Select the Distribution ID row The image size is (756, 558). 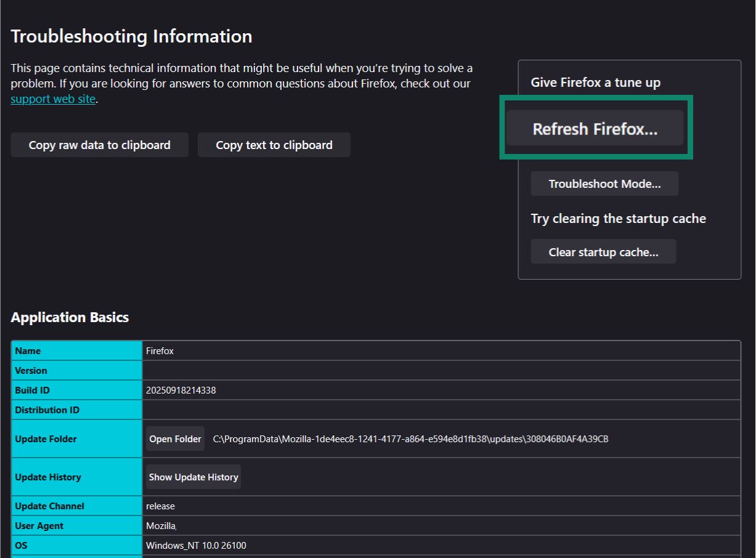tap(47, 410)
